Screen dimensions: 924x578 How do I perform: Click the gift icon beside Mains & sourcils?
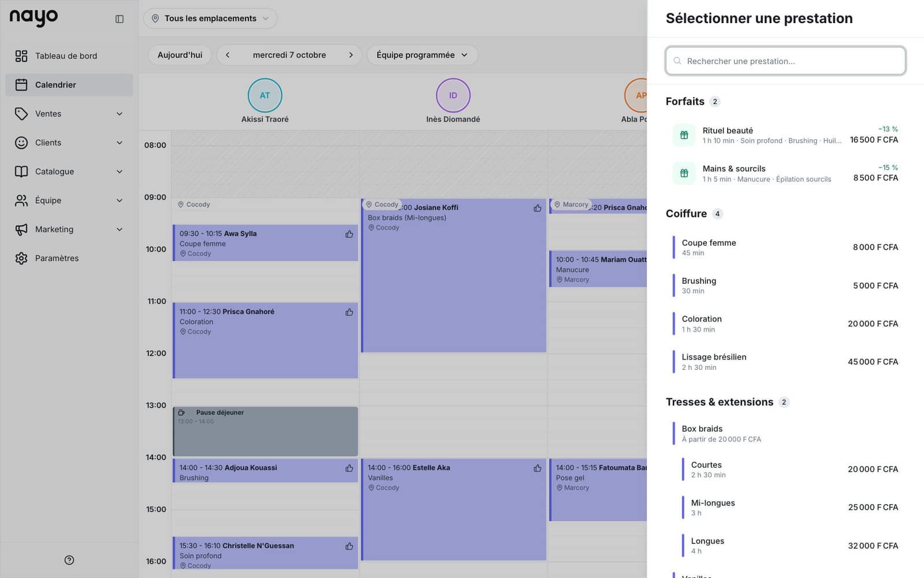pyautogui.click(x=684, y=173)
